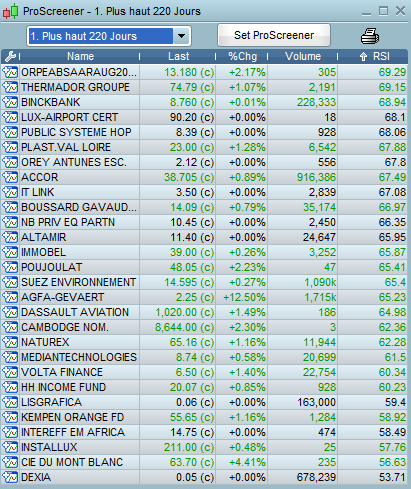411x489 pixels.
Task: Open chart icon for BOUSSARD GAVAUD
Action: point(10,207)
